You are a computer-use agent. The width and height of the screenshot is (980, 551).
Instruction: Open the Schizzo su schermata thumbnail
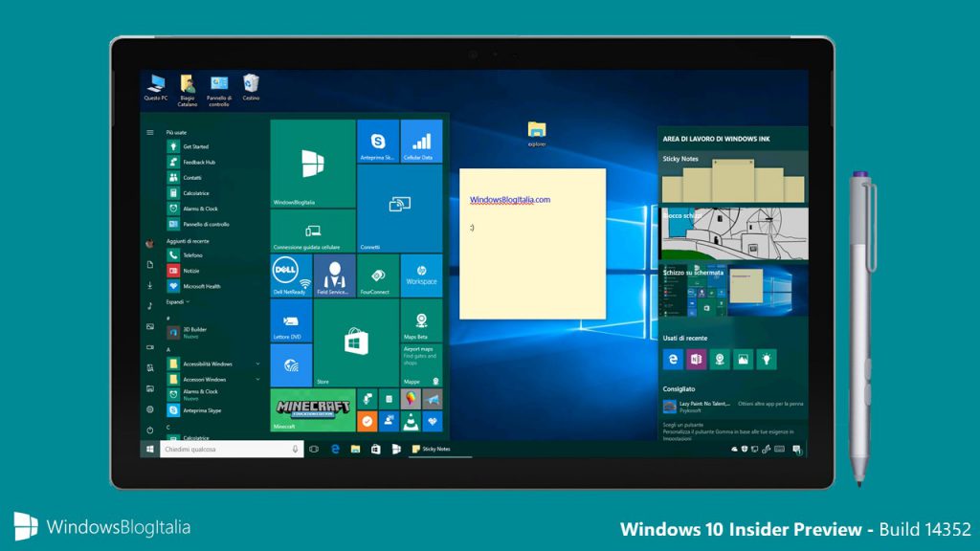[734, 292]
